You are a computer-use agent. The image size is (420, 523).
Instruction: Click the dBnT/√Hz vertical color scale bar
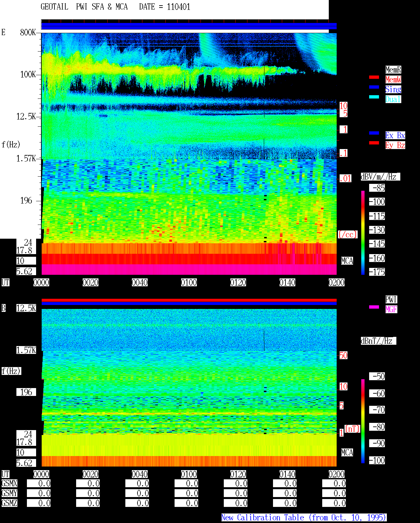(x=363, y=421)
